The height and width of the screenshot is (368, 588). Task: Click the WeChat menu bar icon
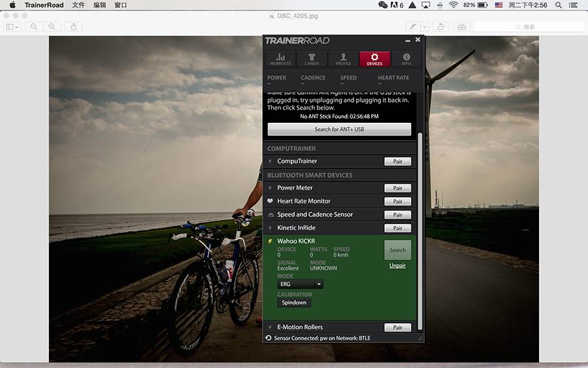383,5
